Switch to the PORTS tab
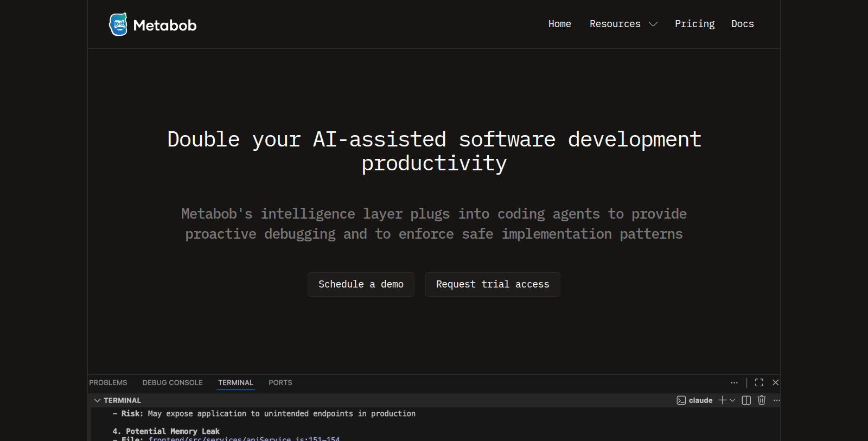 click(280, 382)
